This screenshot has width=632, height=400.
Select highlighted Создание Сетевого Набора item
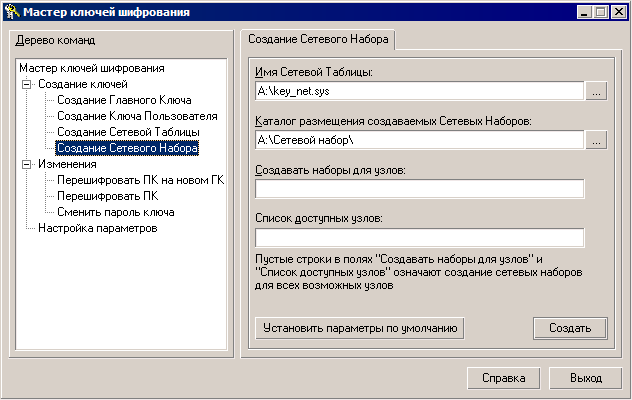127,148
